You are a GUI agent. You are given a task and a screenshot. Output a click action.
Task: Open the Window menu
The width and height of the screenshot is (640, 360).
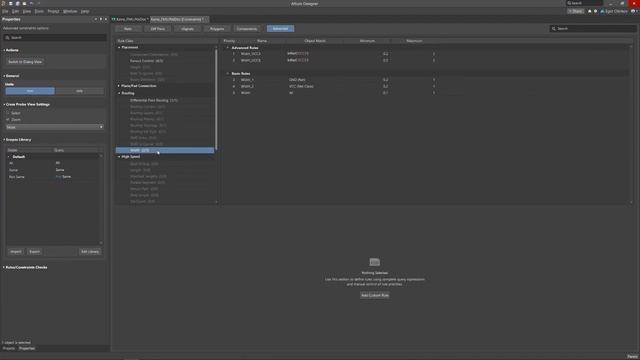(70, 11)
